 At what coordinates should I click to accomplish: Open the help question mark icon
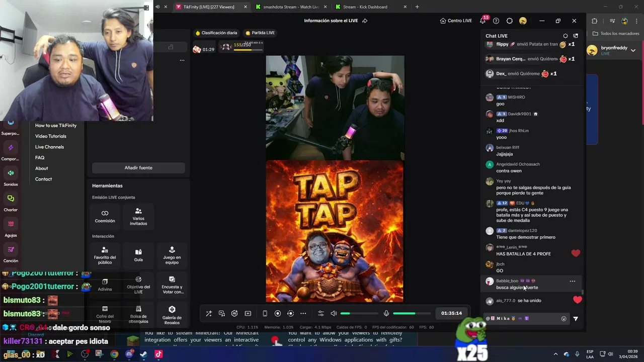[496, 21]
